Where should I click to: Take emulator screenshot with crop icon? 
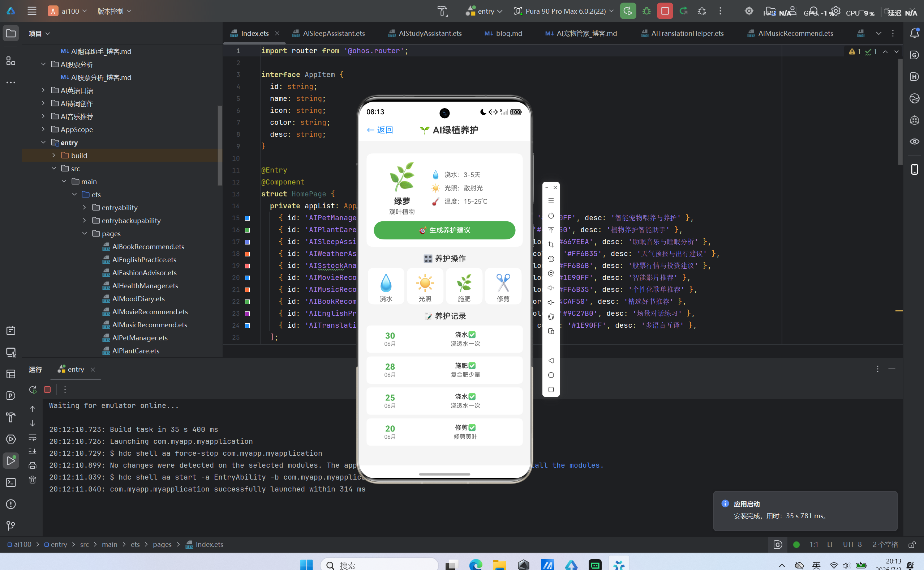pyautogui.click(x=551, y=244)
